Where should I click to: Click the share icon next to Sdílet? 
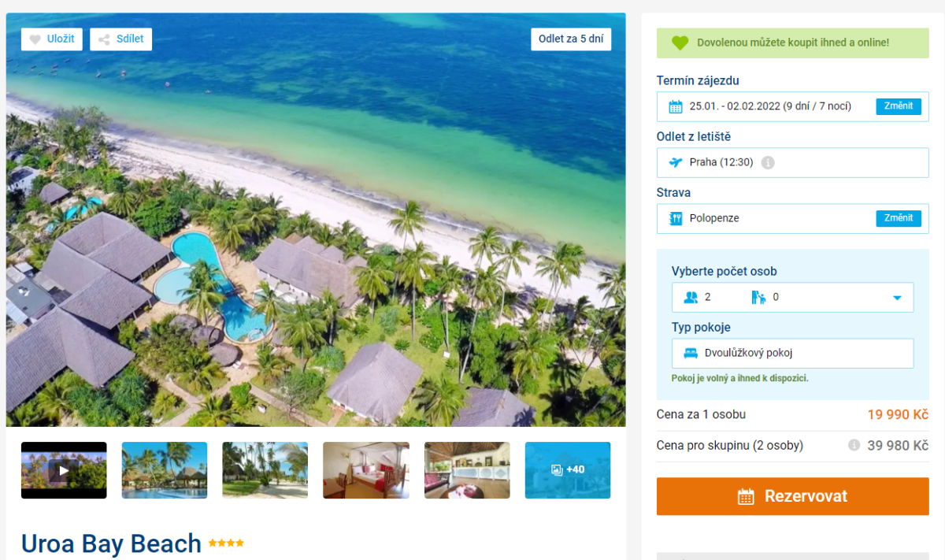[x=105, y=39]
